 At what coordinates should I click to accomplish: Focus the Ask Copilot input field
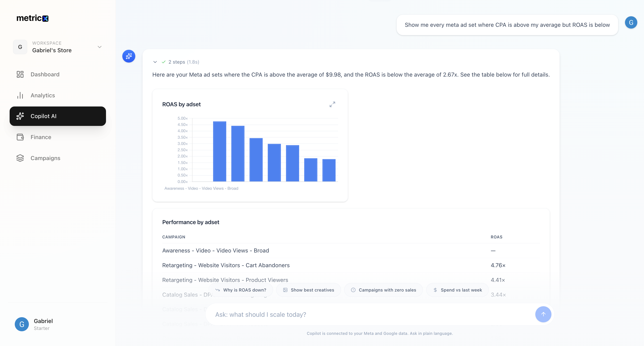pos(370,314)
